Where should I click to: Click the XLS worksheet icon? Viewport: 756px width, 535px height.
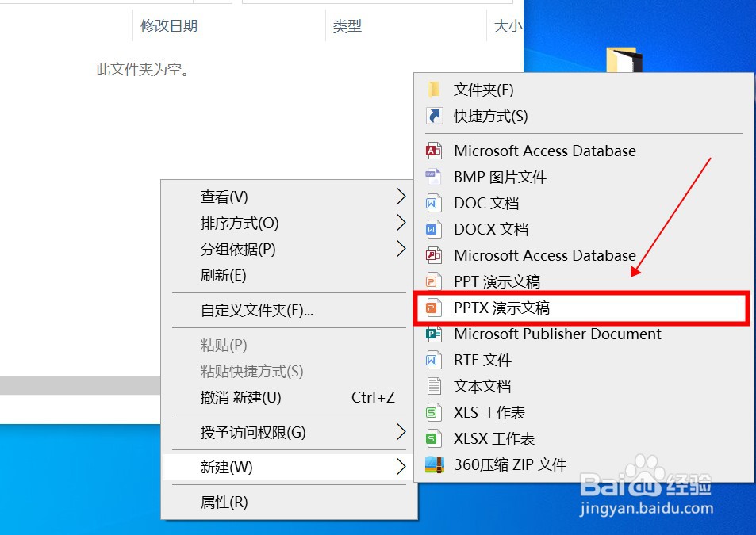tap(433, 412)
